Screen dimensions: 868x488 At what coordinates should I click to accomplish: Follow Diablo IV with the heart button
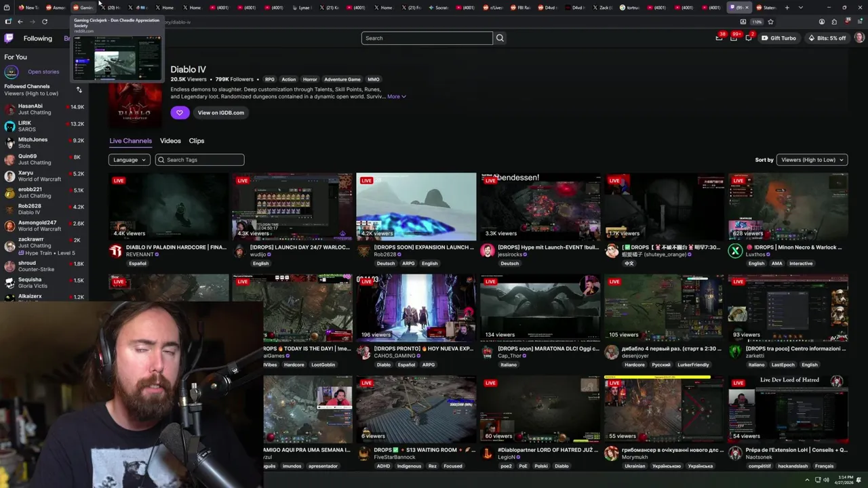[x=179, y=113]
